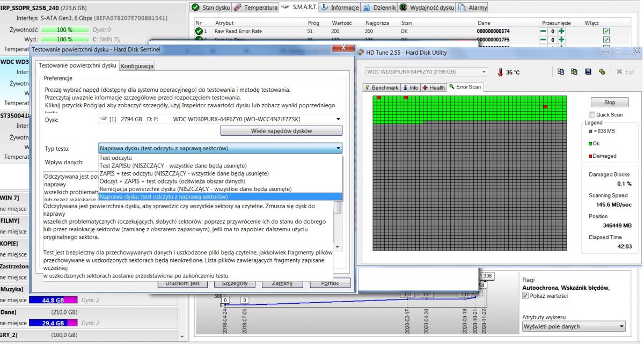Click the thermometer temperature icon in HD Tune
Image resolution: width=644 pixels, height=344 pixels.
(500, 72)
